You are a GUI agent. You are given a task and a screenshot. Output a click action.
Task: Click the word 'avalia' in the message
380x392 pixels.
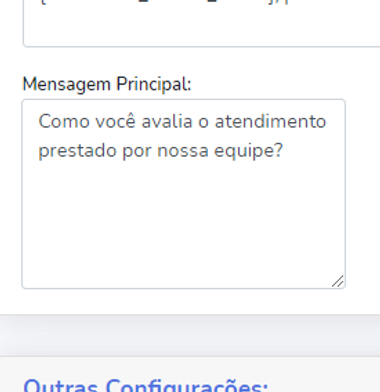pyautogui.click(x=167, y=121)
